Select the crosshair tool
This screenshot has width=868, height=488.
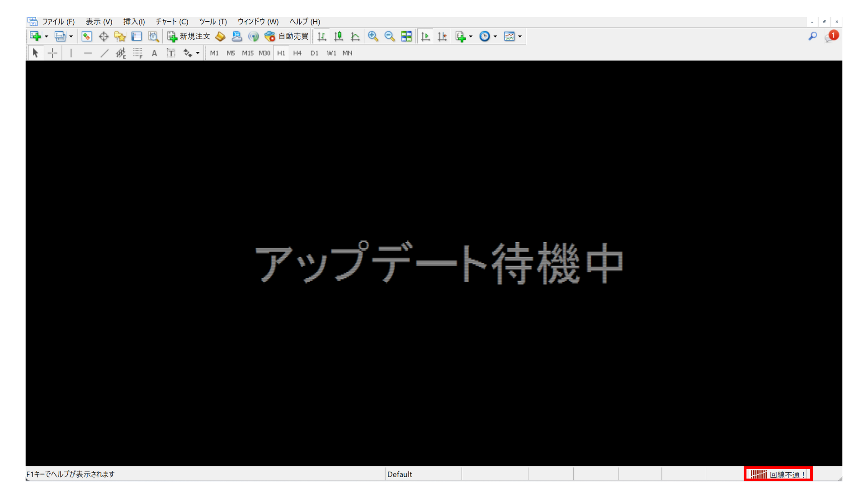click(52, 53)
